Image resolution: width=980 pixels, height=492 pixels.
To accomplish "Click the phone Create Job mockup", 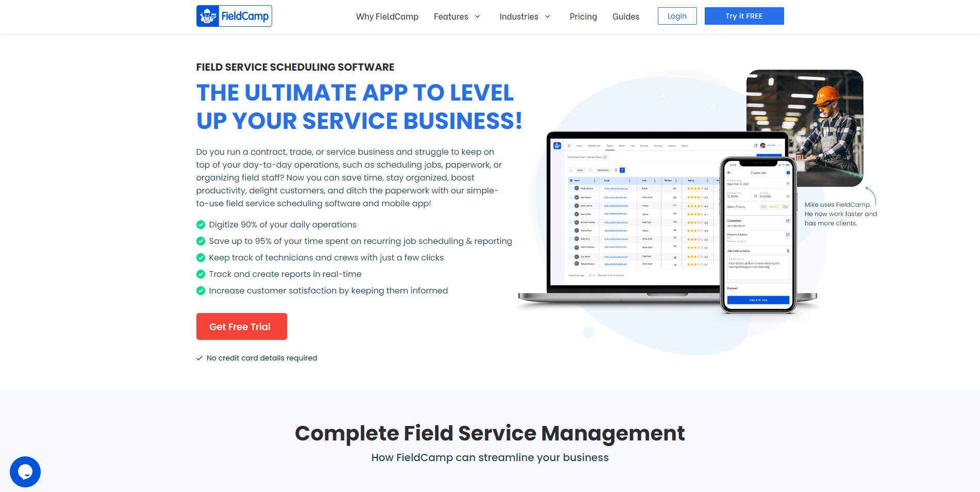I will (758, 235).
